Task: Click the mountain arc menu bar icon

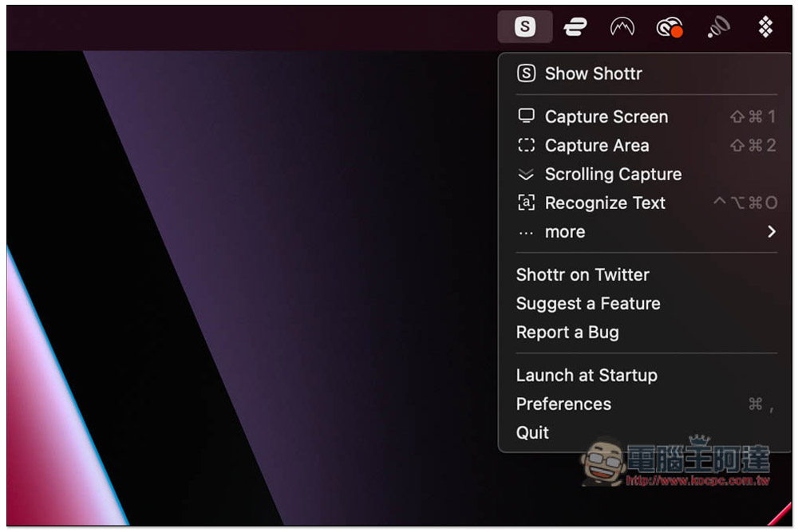Action: tap(622, 26)
